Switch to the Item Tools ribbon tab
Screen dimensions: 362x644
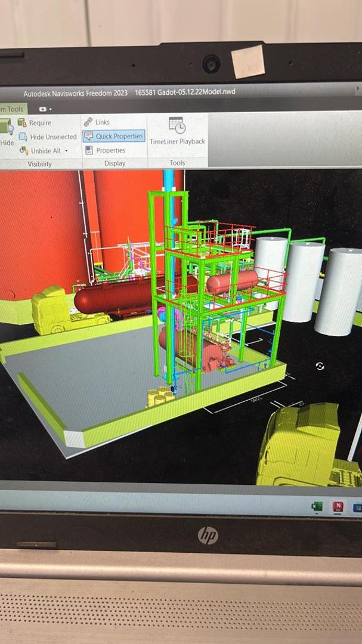(12, 109)
